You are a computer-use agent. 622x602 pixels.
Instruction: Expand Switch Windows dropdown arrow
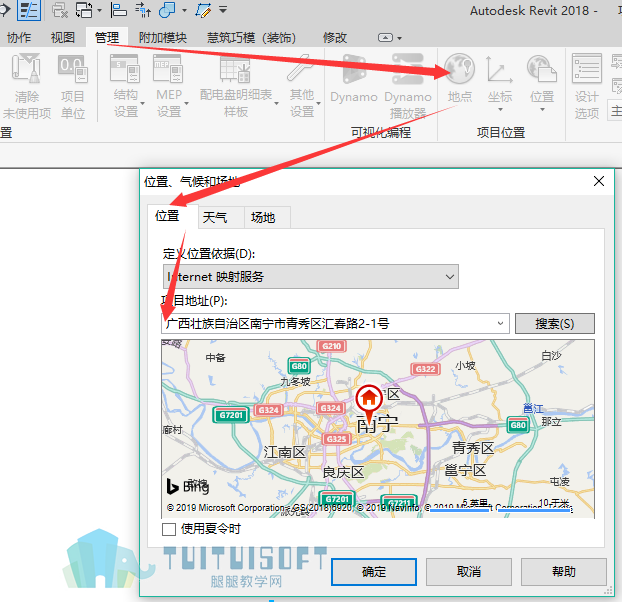point(99,10)
